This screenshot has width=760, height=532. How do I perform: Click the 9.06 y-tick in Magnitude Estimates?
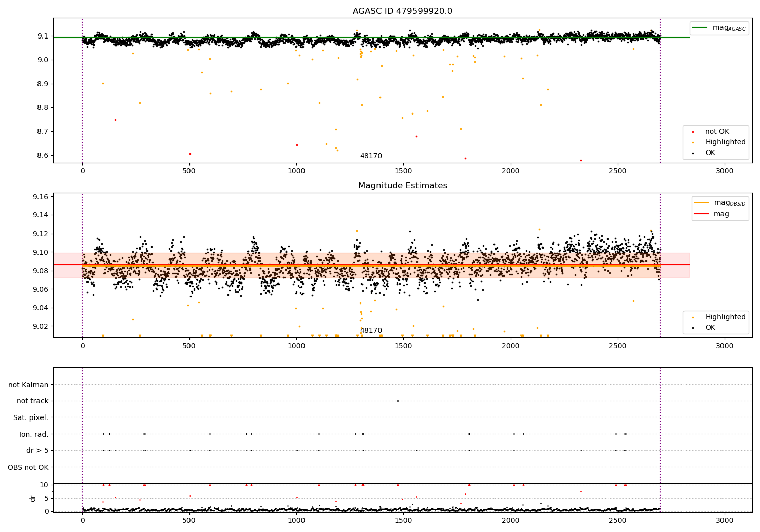coord(41,289)
